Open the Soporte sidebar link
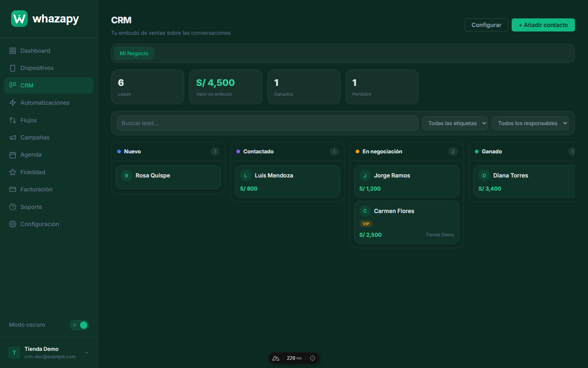Screen dimensions: 588x368 (x=49, y=207)
